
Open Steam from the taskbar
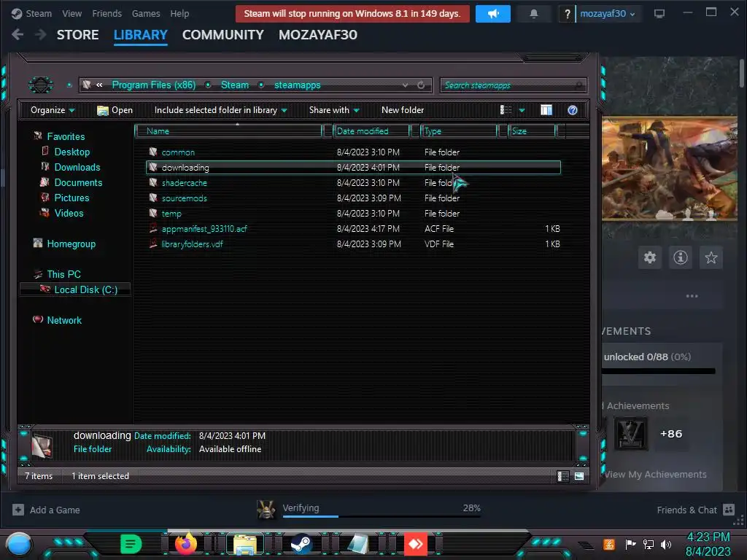coord(301,544)
